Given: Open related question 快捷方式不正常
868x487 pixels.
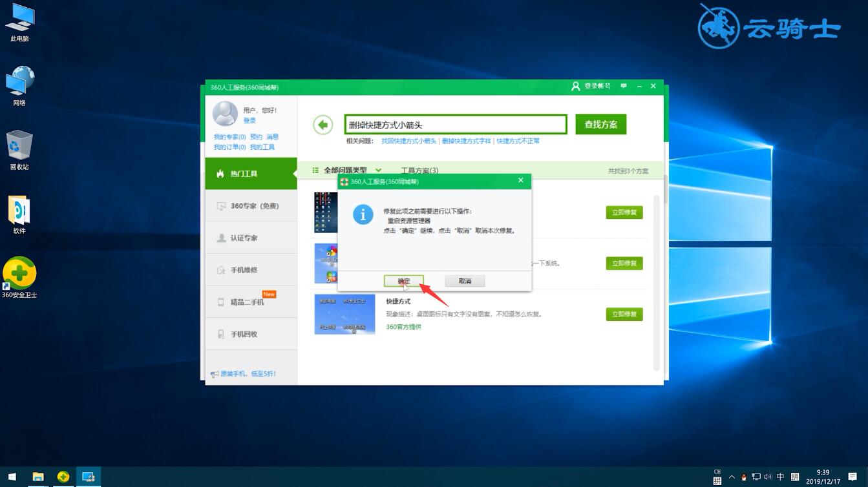Looking at the screenshot, I should 518,141.
